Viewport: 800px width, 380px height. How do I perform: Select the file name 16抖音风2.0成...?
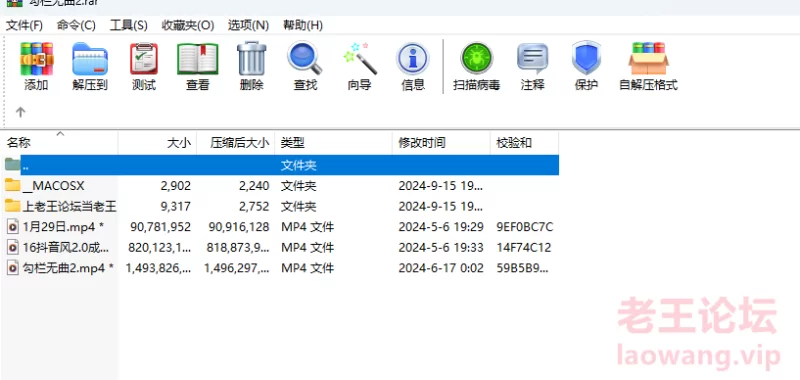[x=66, y=247]
